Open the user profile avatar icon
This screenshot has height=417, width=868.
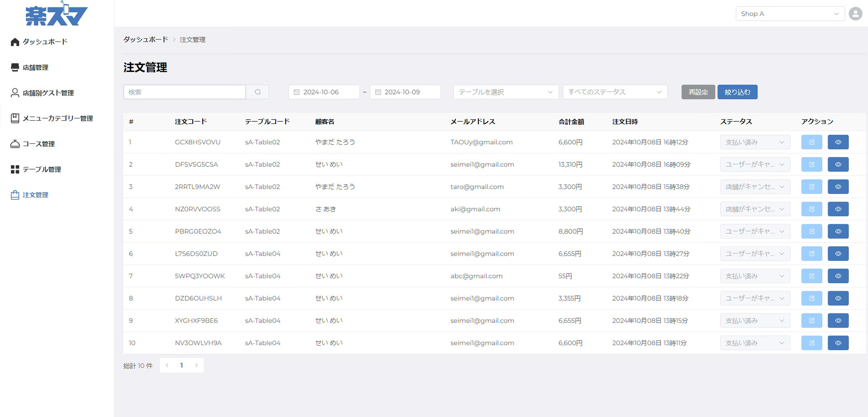(855, 14)
